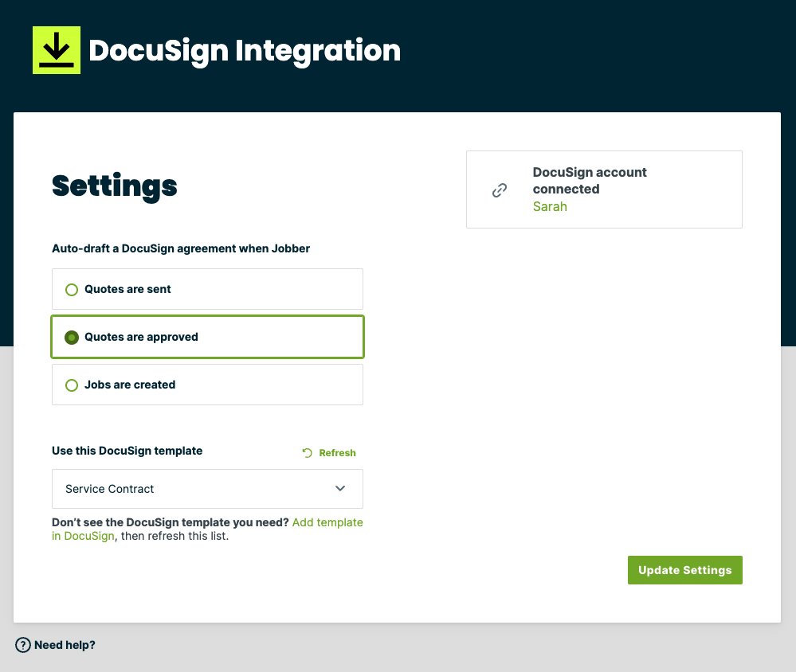
Task: Click the Quotes are sent label text
Action: (127, 289)
